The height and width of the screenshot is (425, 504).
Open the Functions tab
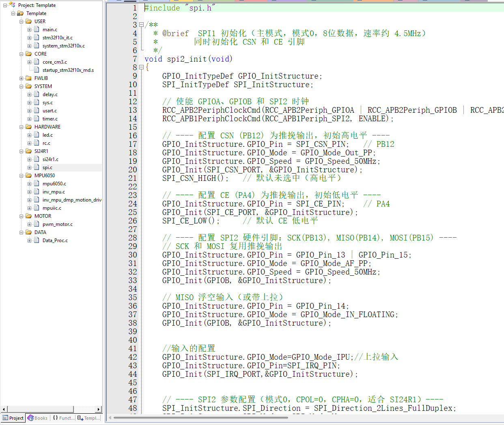tap(63, 418)
